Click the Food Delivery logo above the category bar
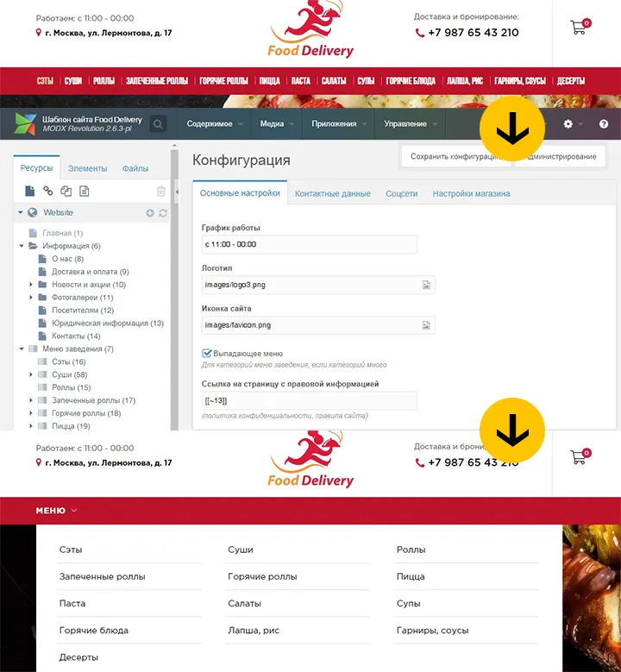 pos(310,29)
